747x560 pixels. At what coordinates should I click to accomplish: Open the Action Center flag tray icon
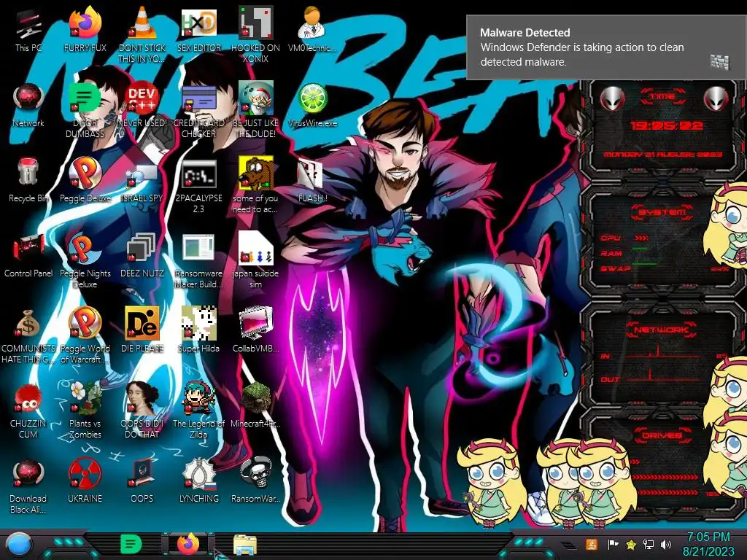[613, 544]
